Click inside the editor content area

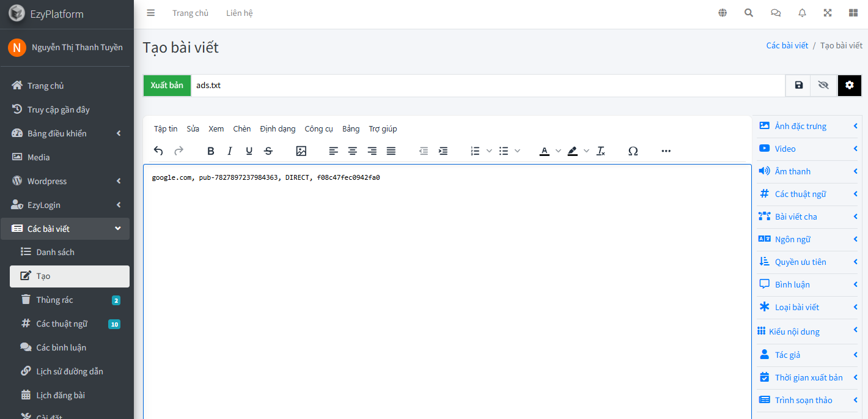pos(447,292)
